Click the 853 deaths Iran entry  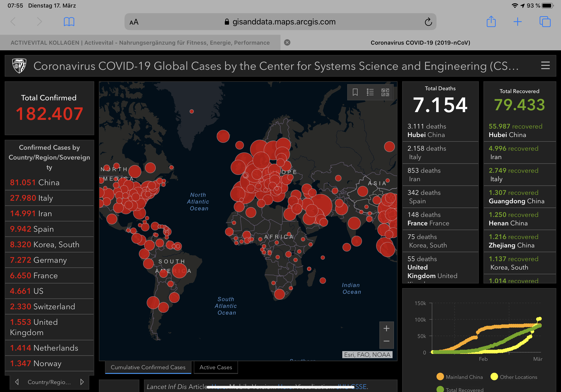coord(440,174)
